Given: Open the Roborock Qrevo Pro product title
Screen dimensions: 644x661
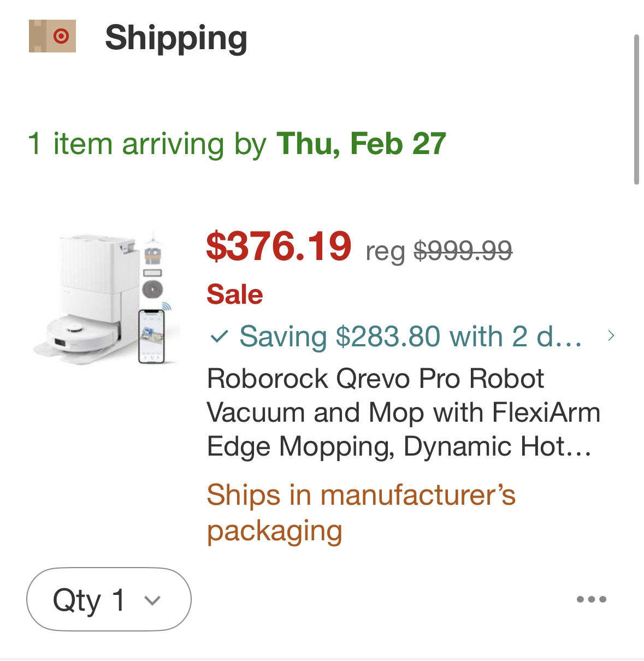Looking at the screenshot, I should point(403,412).
